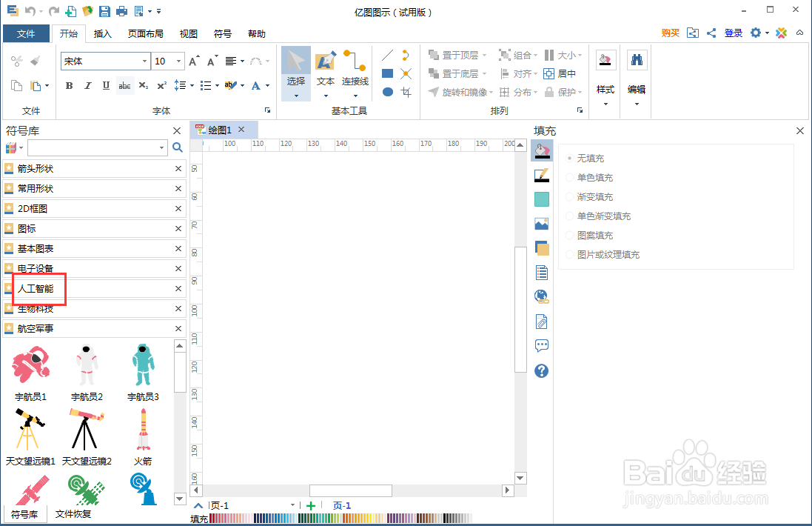Open the attachment panel icon

tap(542, 322)
